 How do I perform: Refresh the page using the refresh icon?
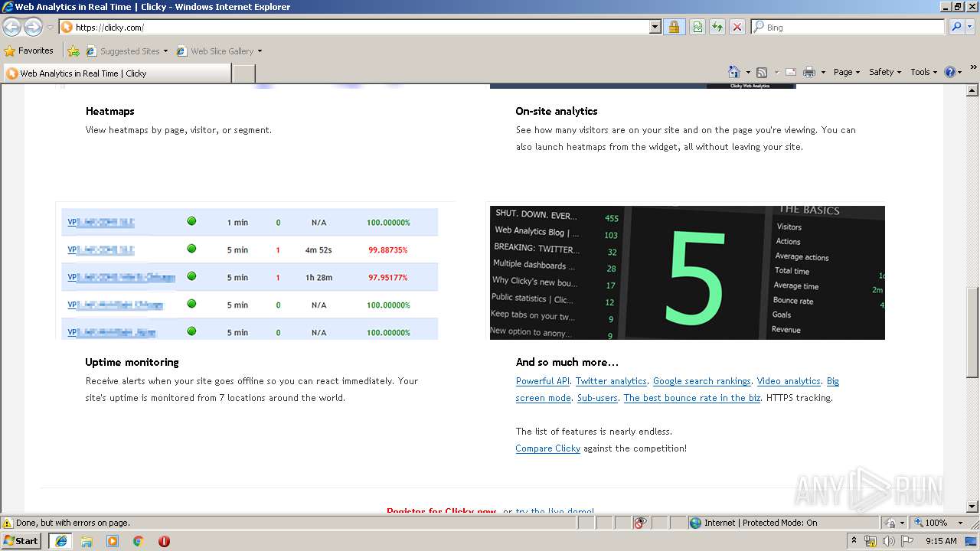717,27
